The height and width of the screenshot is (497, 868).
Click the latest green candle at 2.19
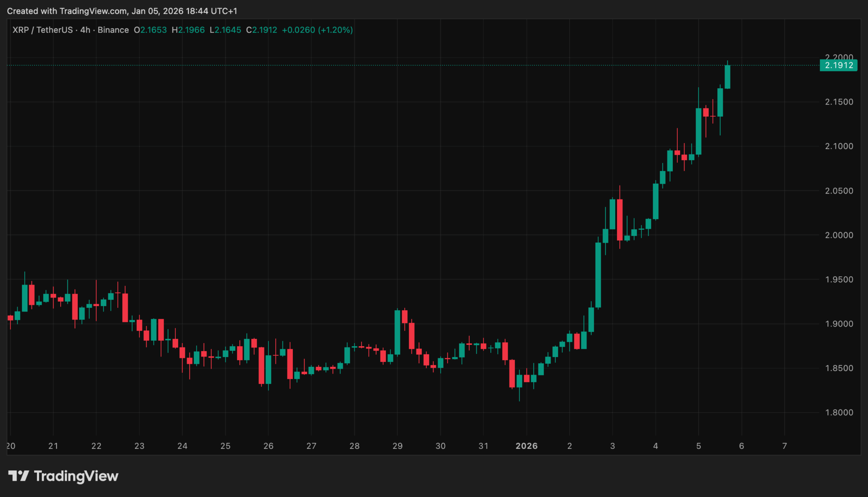[x=727, y=77]
